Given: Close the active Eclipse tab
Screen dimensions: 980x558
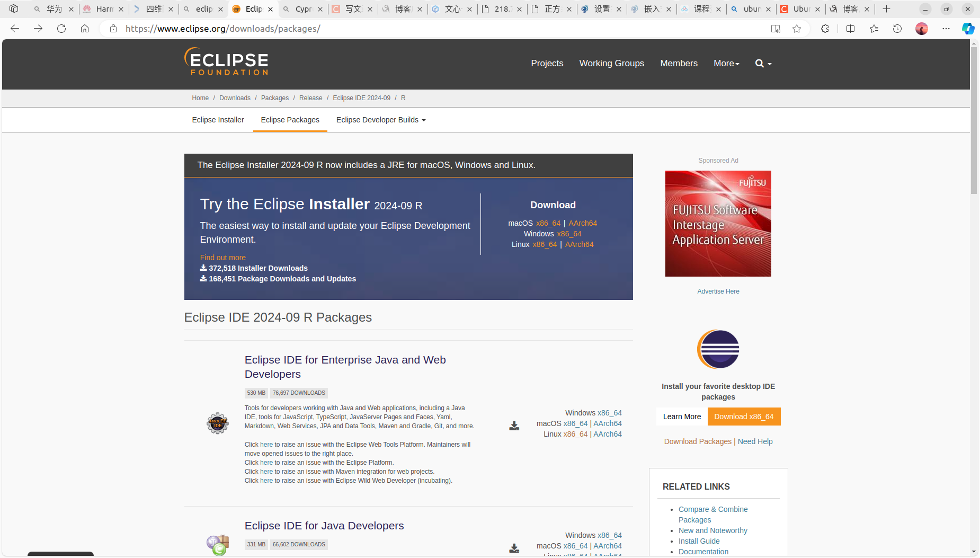Looking at the screenshot, I should point(270,9).
